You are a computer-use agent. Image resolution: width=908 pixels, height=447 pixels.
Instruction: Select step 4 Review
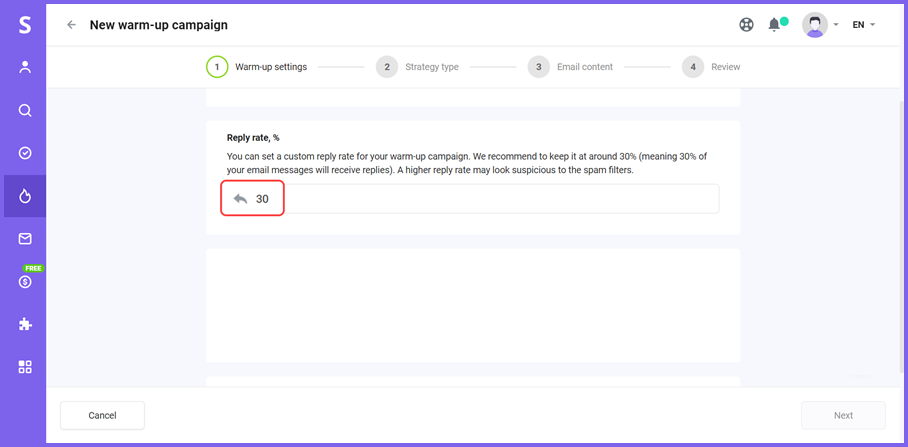[711, 67]
